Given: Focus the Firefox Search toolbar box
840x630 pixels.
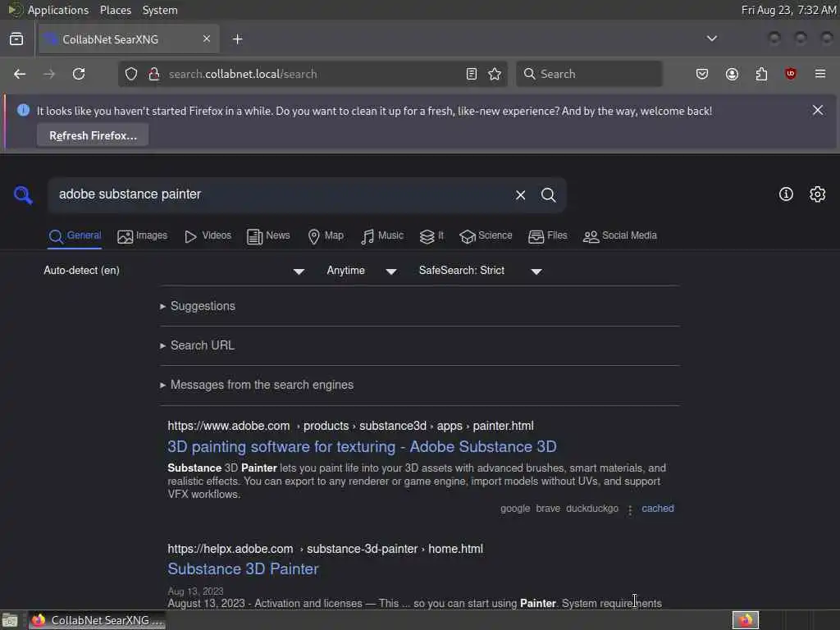Looking at the screenshot, I should pos(589,74).
